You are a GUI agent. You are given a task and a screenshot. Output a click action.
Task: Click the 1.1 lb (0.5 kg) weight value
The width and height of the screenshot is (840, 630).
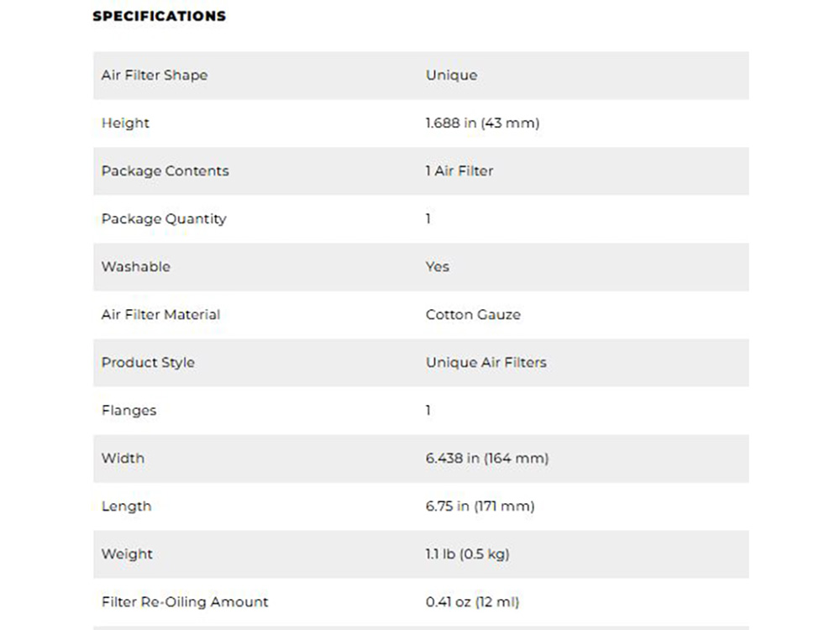click(x=467, y=554)
